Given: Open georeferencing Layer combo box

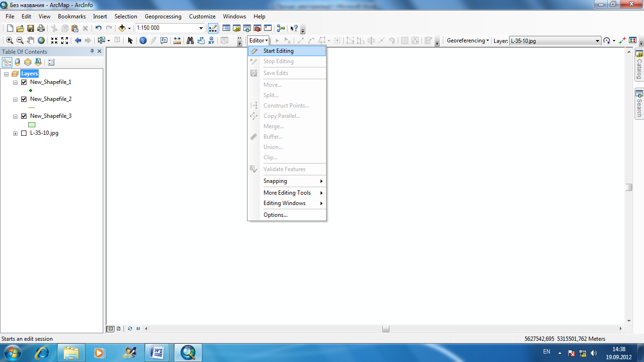Looking at the screenshot, I should coord(555,41).
